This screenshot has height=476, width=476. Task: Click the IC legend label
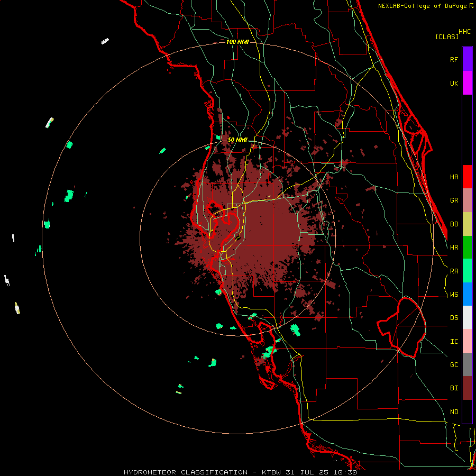454,342
